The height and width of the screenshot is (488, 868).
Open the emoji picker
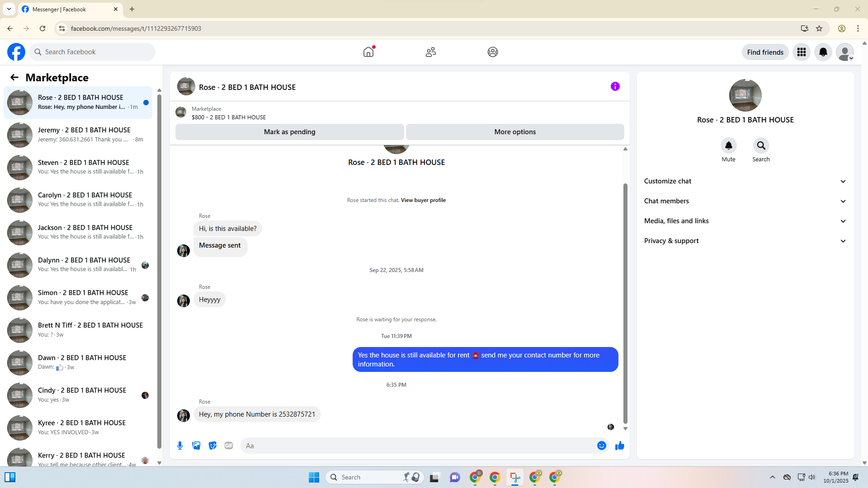tap(602, 446)
